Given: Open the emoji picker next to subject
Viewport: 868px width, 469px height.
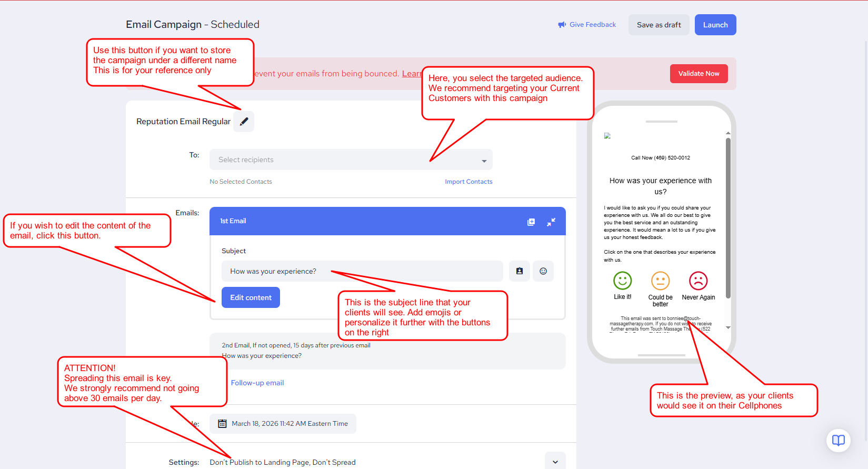Looking at the screenshot, I should click(x=543, y=271).
